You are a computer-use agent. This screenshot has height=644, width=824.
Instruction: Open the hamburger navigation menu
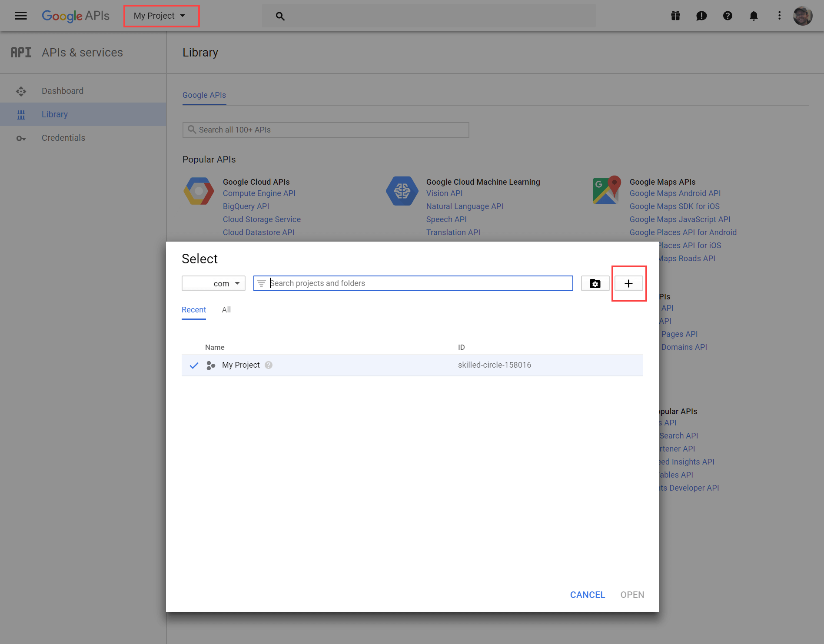point(21,16)
